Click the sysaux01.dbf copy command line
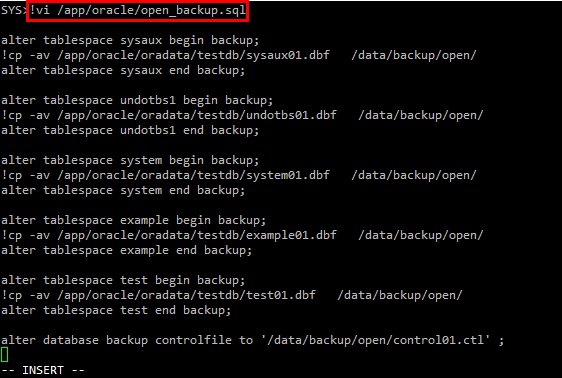This screenshot has height=378, width=562. 239,56
